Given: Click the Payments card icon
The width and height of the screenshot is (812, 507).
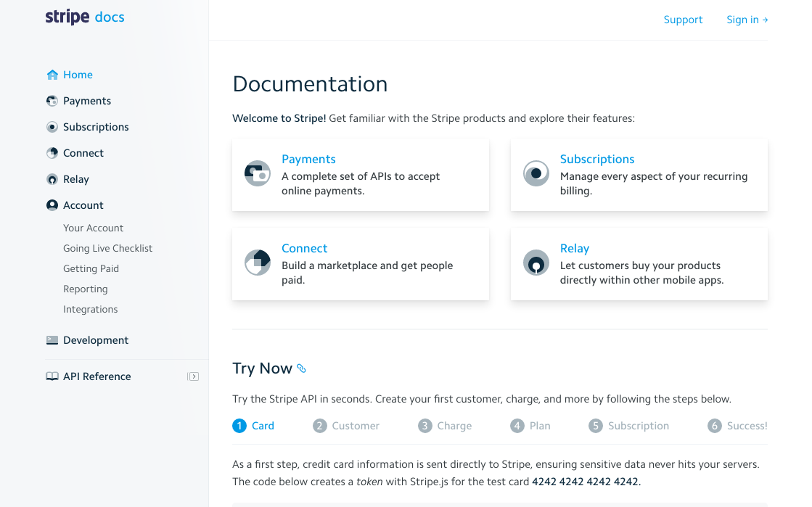Looking at the screenshot, I should (x=258, y=174).
